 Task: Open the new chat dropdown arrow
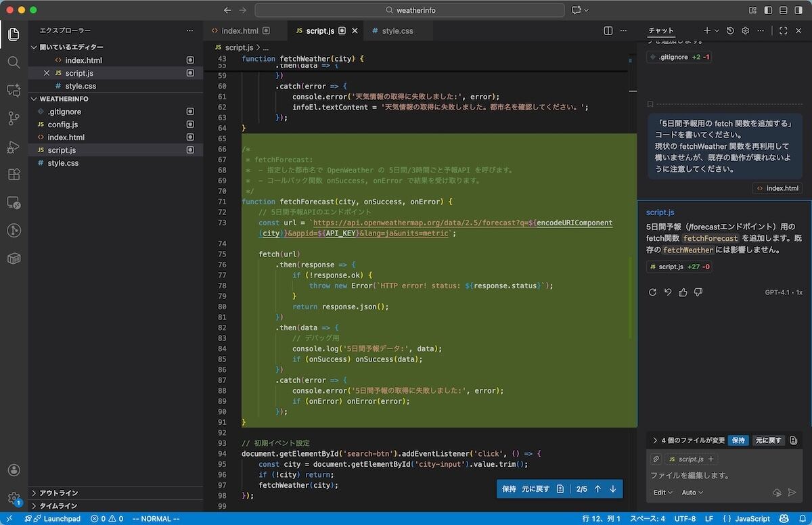click(x=717, y=30)
